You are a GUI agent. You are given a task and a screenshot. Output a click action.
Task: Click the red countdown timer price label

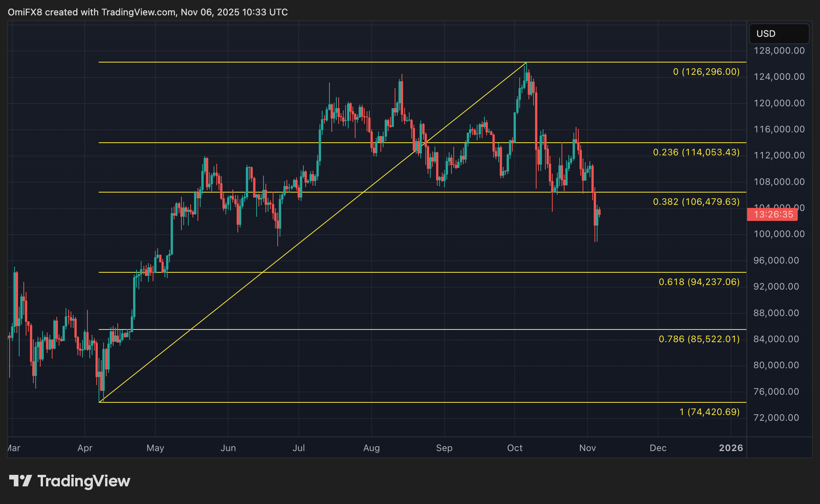click(x=772, y=214)
